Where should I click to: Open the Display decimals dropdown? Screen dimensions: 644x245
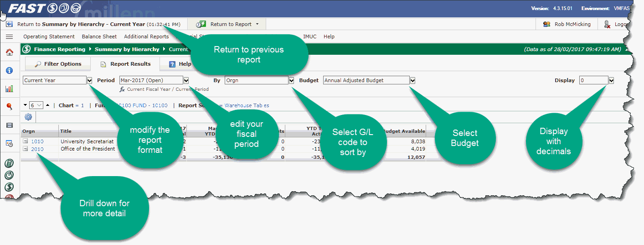pyautogui.click(x=611, y=80)
